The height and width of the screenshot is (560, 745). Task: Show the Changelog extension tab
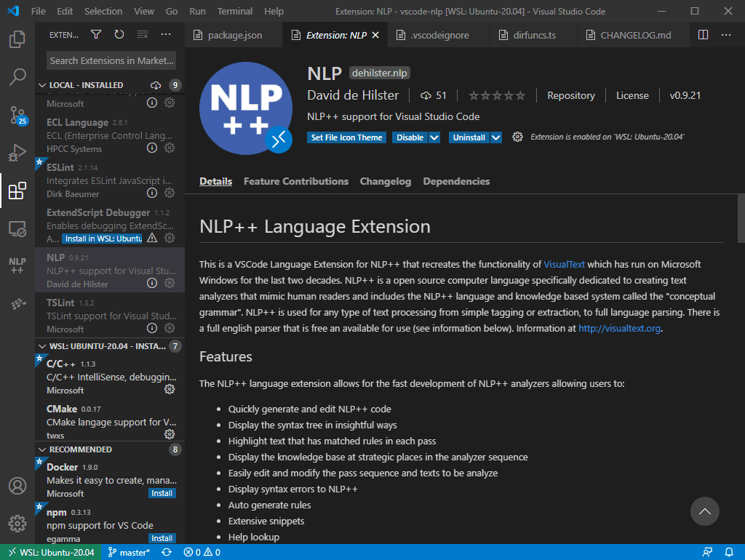[x=386, y=181]
